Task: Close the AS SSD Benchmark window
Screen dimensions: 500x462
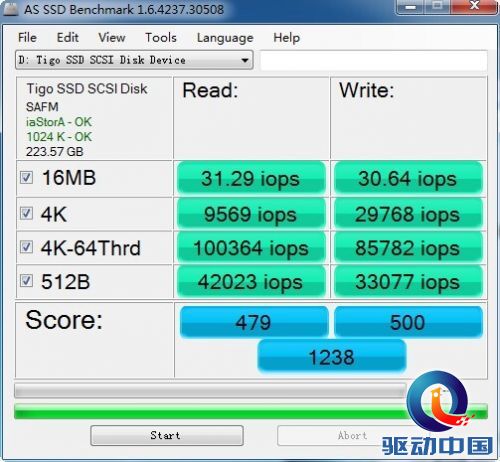Action: tap(474, 6)
